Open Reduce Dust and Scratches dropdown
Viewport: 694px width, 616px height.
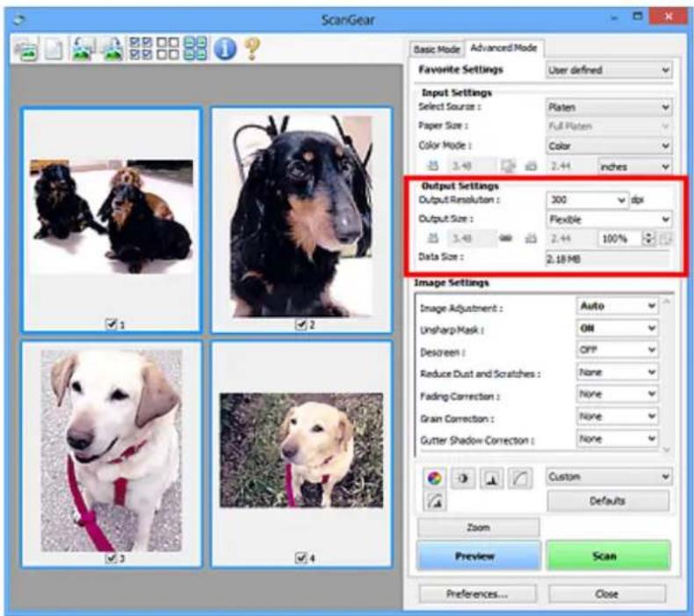(618, 372)
